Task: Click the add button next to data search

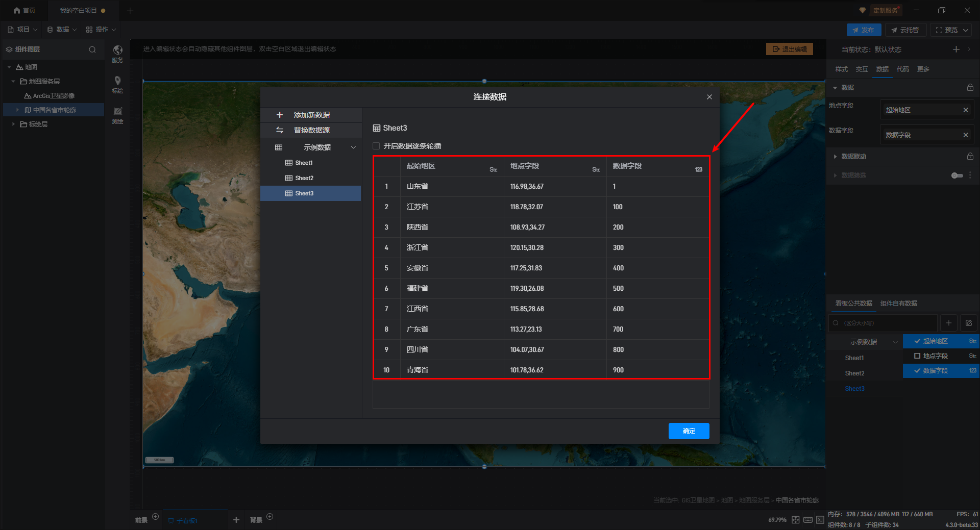Action: click(x=948, y=323)
